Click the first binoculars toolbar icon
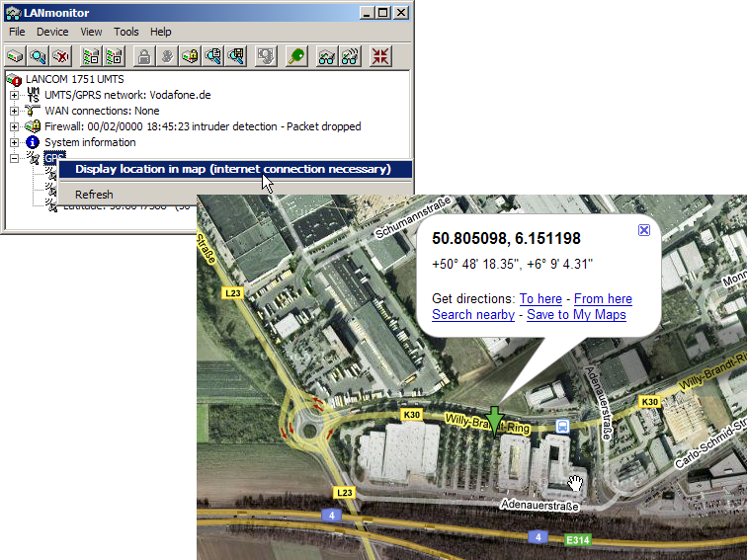 point(327,56)
